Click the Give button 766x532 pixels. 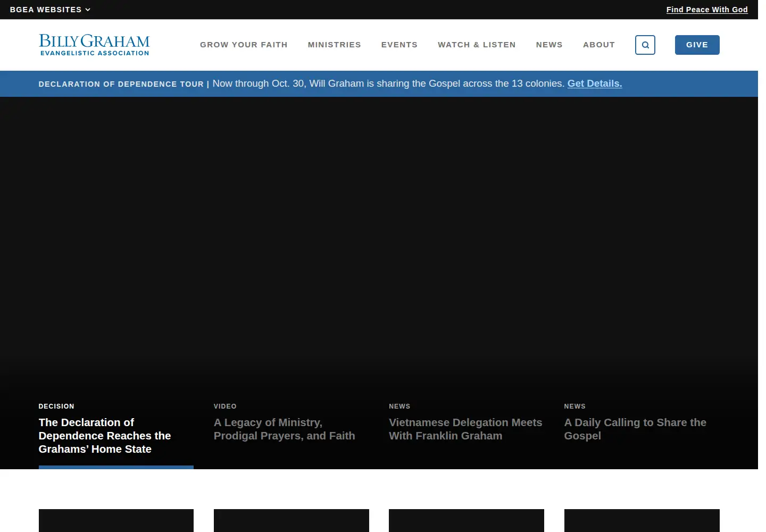[x=697, y=45]
